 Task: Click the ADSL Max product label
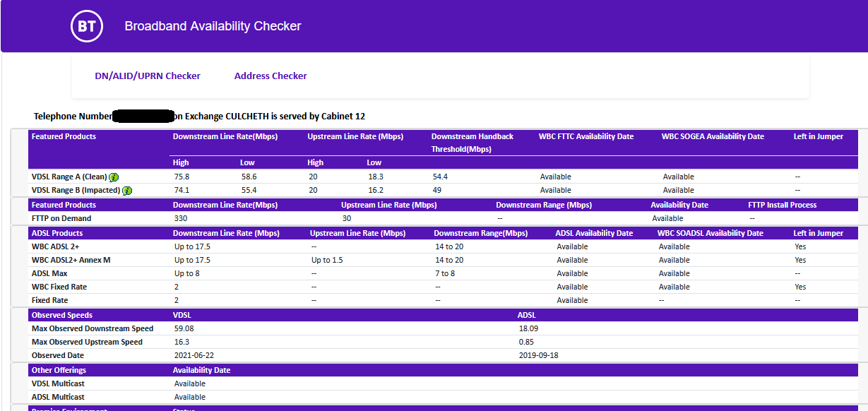[50, 273]
